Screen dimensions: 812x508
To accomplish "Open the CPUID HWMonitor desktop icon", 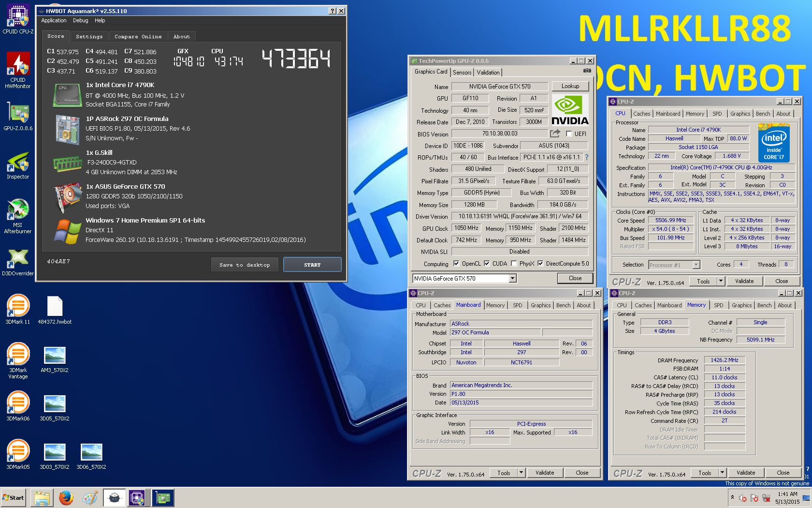I will (18, 71).
